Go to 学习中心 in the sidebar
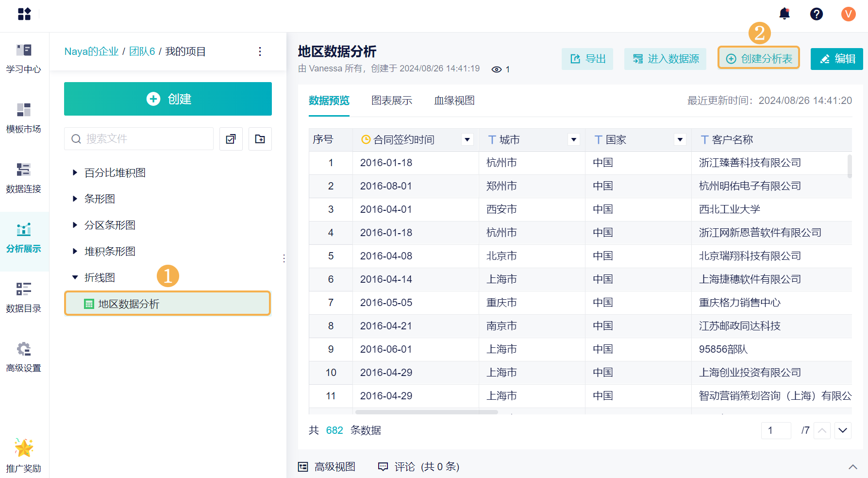868x478 pixels. [x=24, y=59]
